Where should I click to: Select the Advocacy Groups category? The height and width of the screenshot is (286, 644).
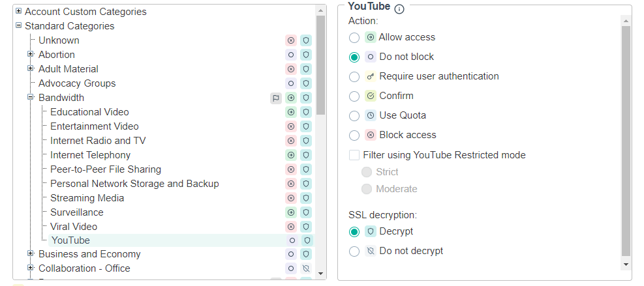[x=77, y=83]
